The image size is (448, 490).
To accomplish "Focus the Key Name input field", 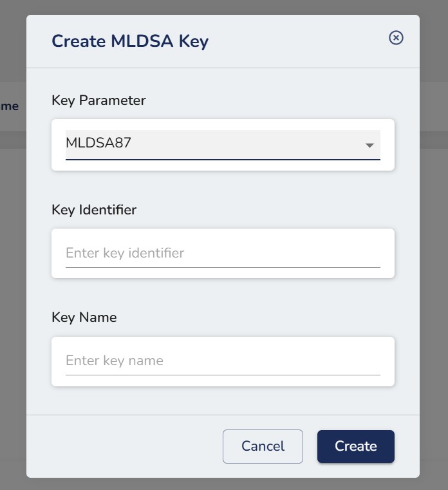I will (x=223, y=361).
